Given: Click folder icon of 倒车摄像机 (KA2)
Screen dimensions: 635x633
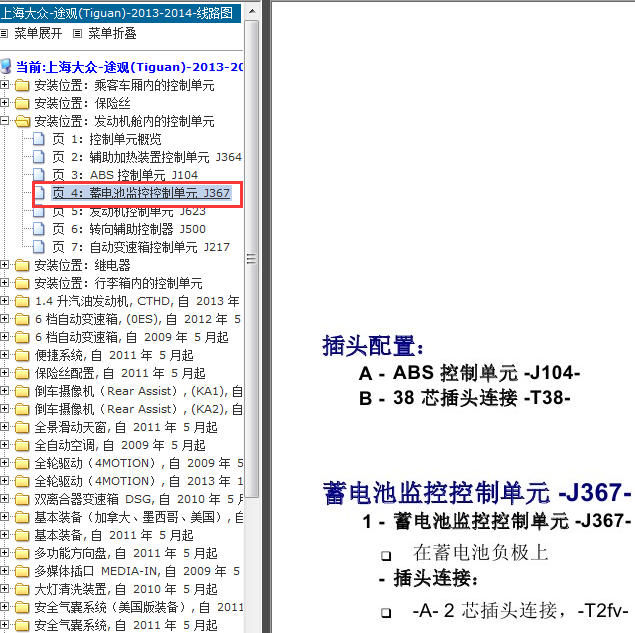Looking at the screenshot, I should tap(22, 409).
